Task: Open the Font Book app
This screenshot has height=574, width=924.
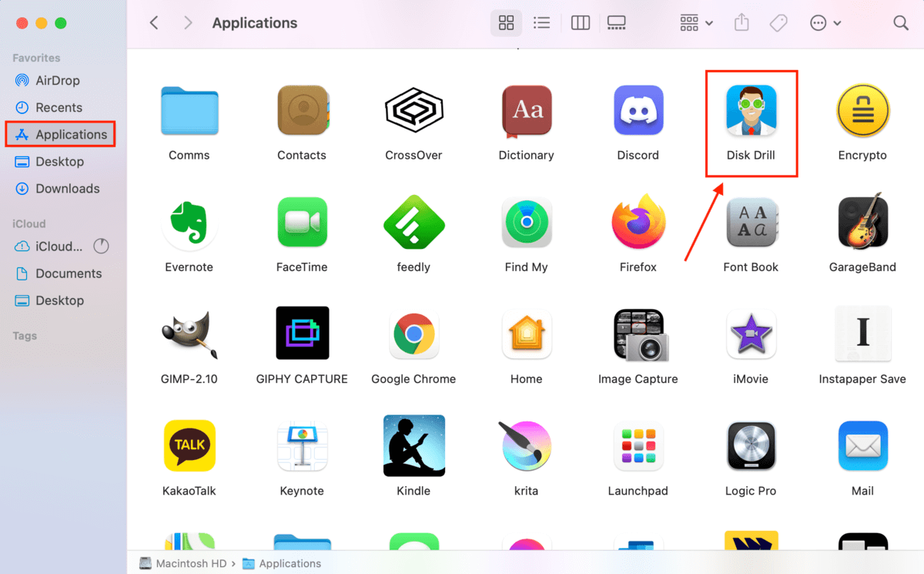Action: pyautogui.click(x=751, y=223)
